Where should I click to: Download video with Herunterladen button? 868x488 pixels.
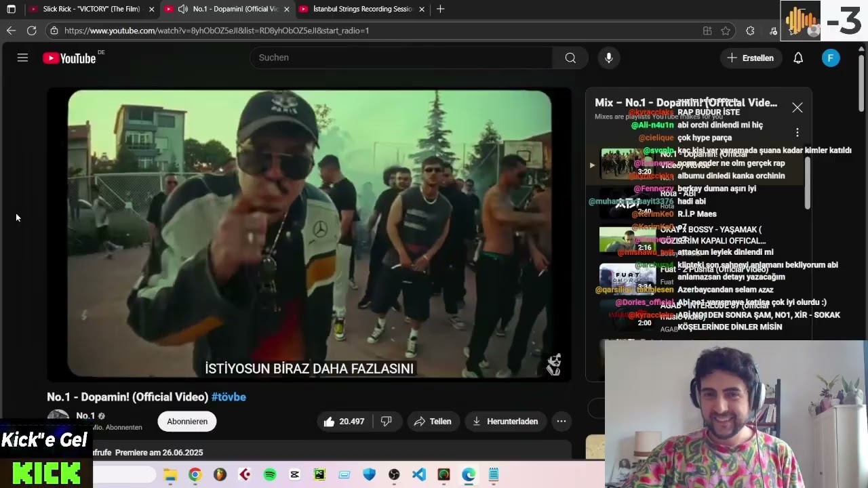505,422
